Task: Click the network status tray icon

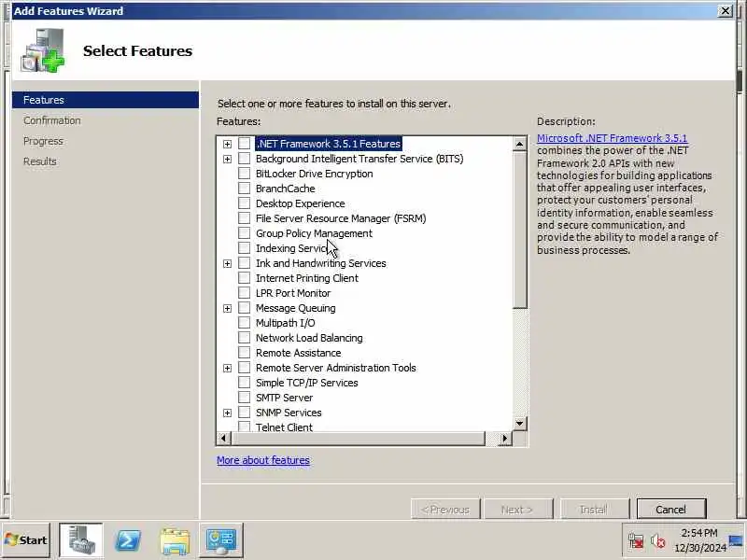Action: click(636, 541)
